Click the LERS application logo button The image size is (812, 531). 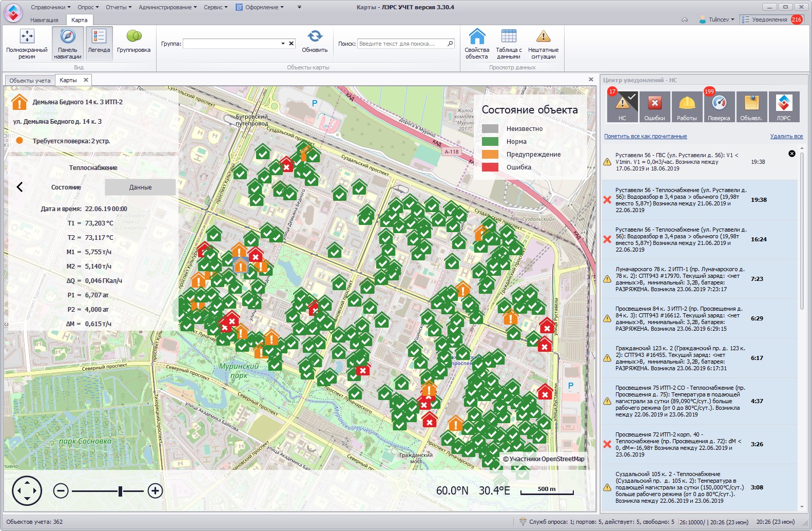[x=13, y=12]
